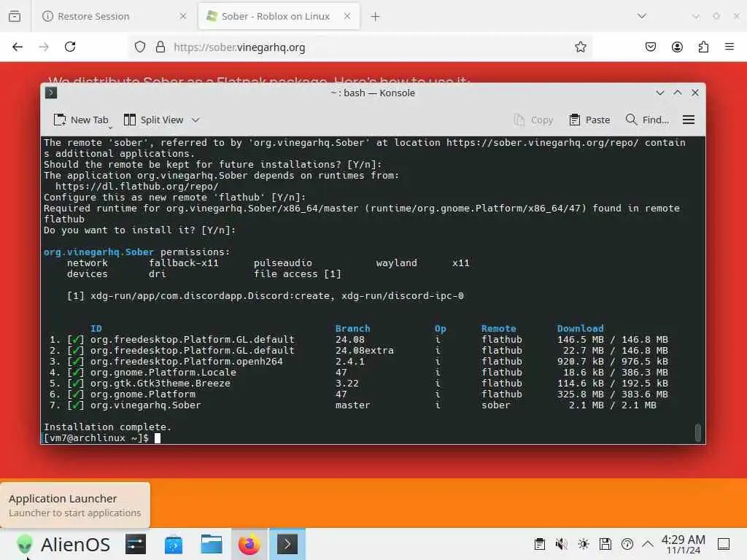Viewport: 747px width, 560px height.
Task: Click org.gnome.Platform.Locale row text
Action: tap(163, 373)
